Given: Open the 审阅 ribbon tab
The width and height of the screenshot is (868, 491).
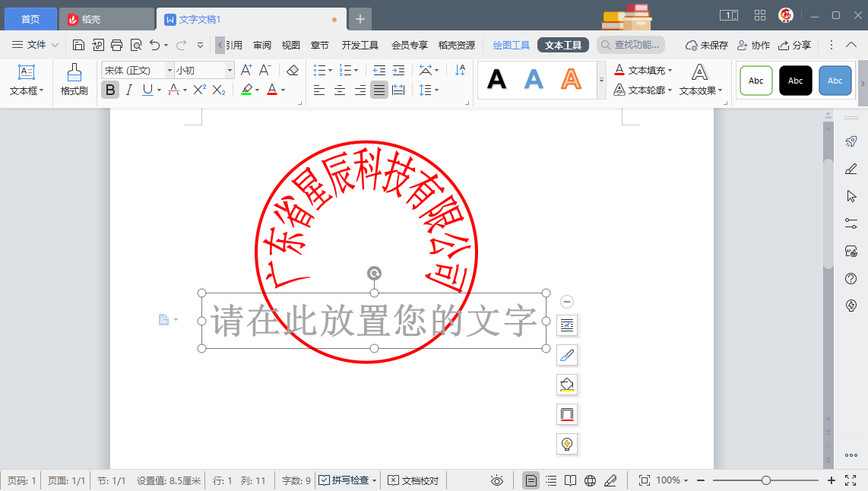Looking at the screenshot, I should pos(262,45).
